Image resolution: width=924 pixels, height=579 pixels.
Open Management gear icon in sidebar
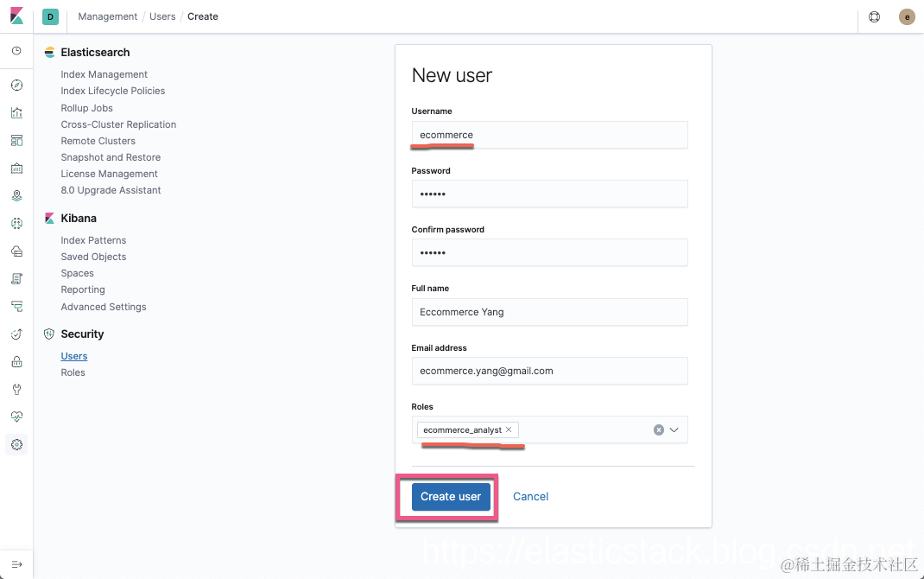pyautogui.click(x=16, y=444)
